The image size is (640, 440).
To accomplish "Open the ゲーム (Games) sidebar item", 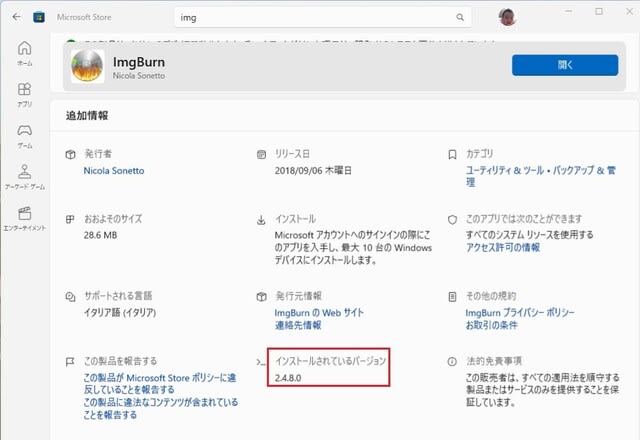I will [24, 136].
